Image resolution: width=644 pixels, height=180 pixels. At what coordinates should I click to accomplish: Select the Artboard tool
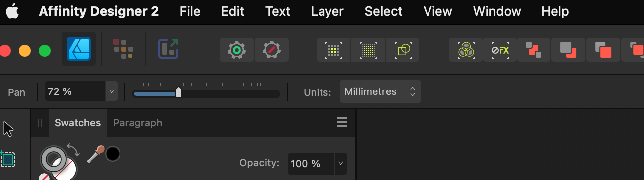coord(8,159)
